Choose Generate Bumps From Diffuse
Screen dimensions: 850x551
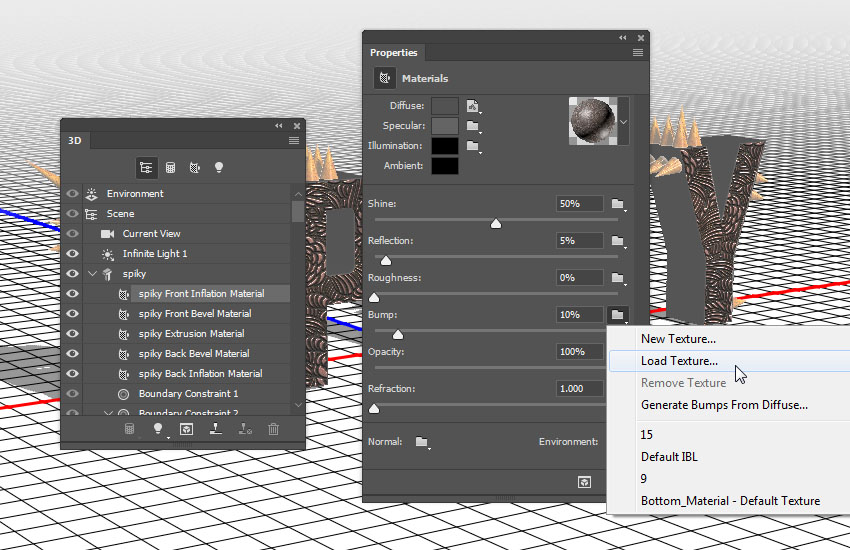[724, 405]
